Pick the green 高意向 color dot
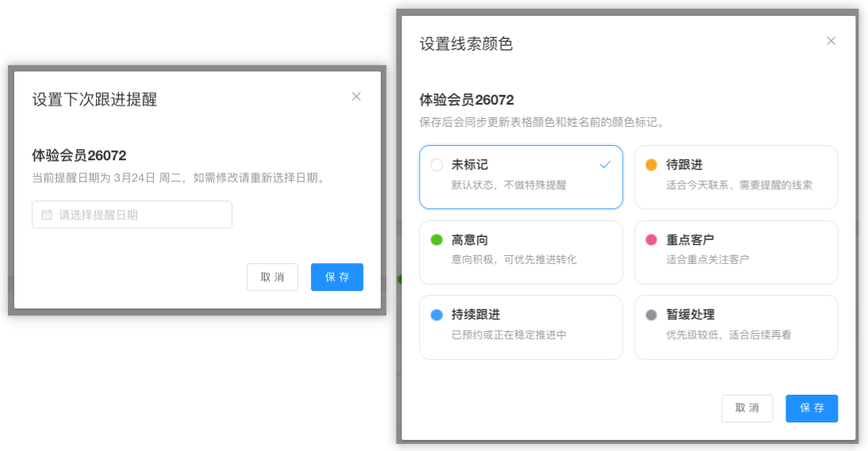The width and height of the screenshot is (868, 451). click(x=436, y=240)
